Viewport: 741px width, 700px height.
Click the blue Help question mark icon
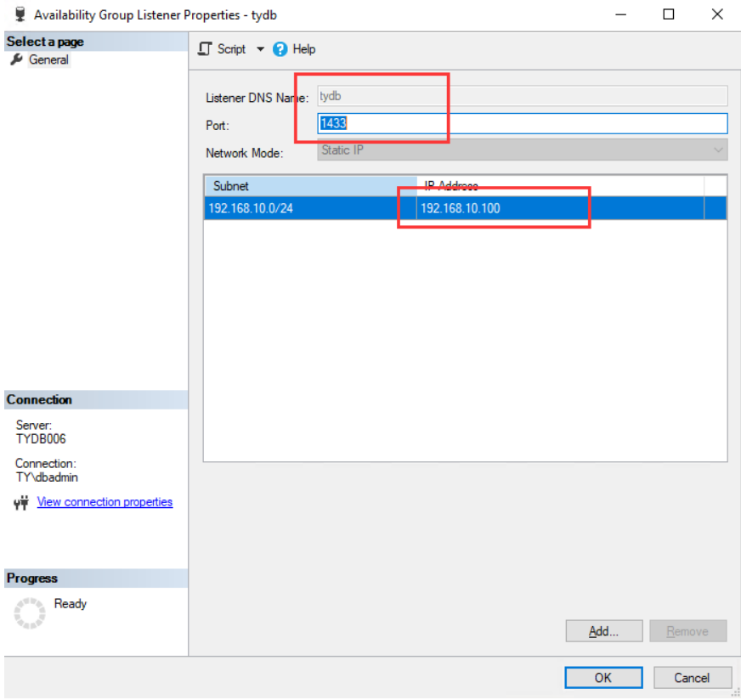(x=280, y=48)
